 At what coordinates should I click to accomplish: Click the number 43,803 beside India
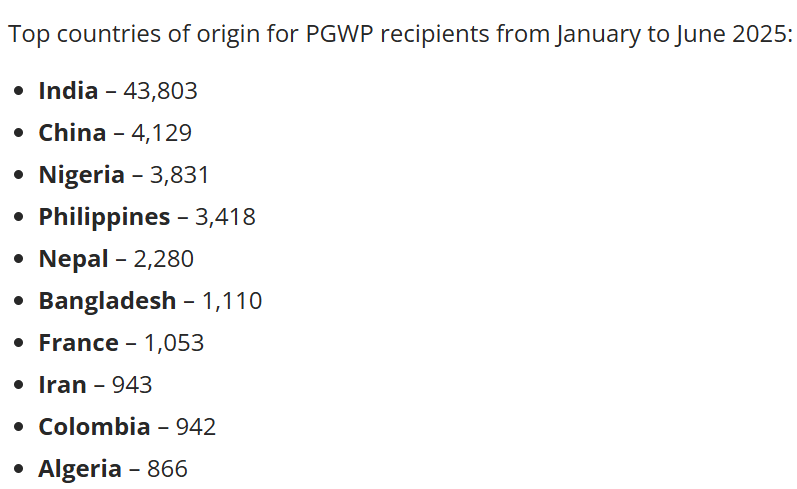160,91
